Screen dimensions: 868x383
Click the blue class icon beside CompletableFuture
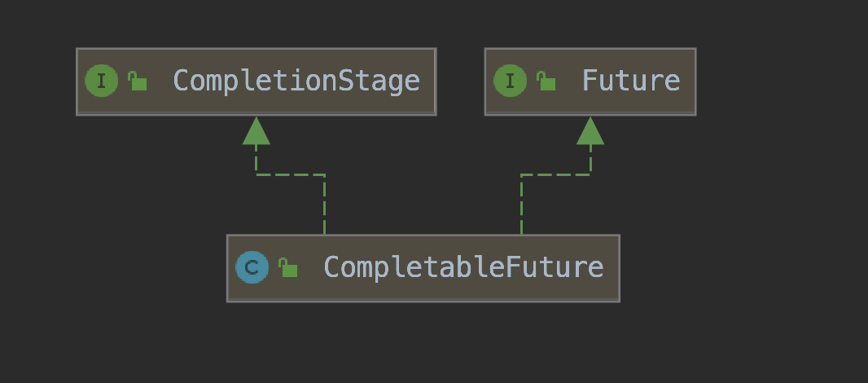252,267
